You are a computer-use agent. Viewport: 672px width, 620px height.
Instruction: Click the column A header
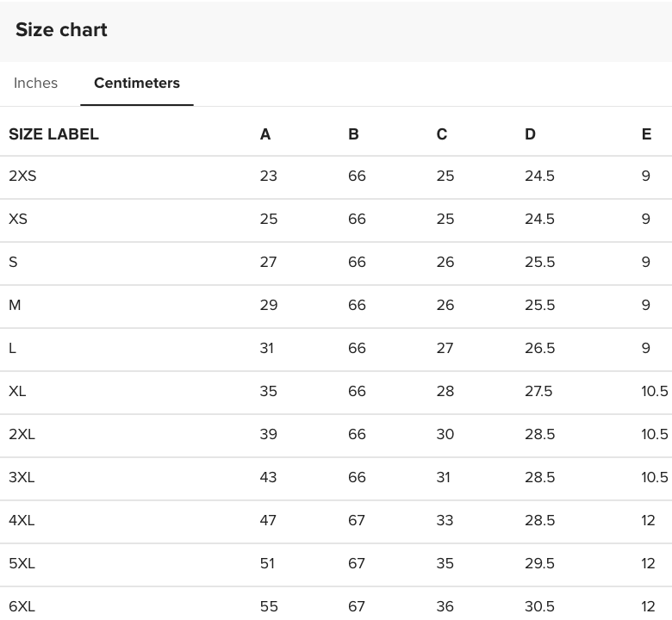(x=265, y=134)
